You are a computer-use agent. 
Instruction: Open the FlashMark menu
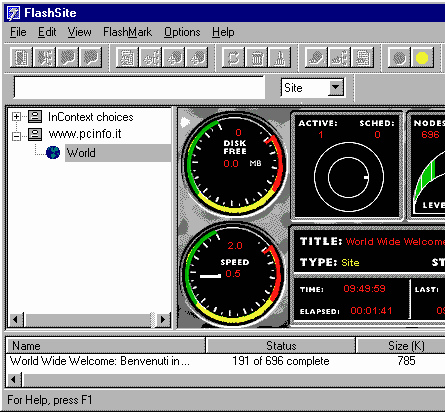tap(127, 32)
